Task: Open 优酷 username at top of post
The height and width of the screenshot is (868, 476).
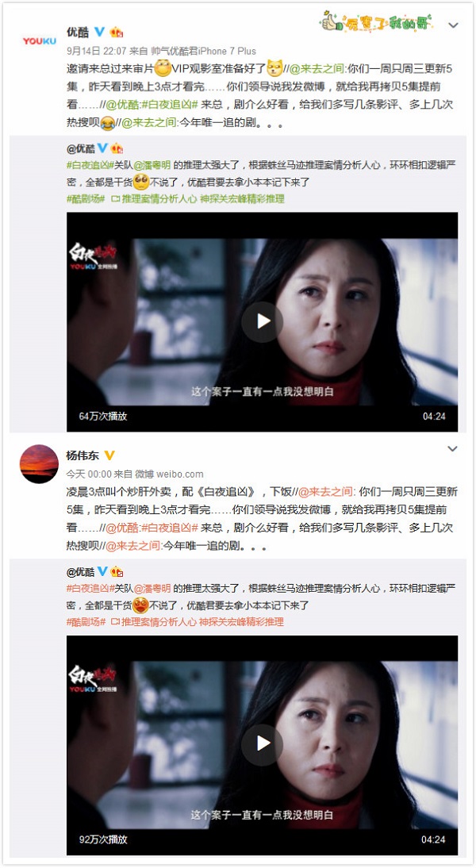Action: pos(78,32)
